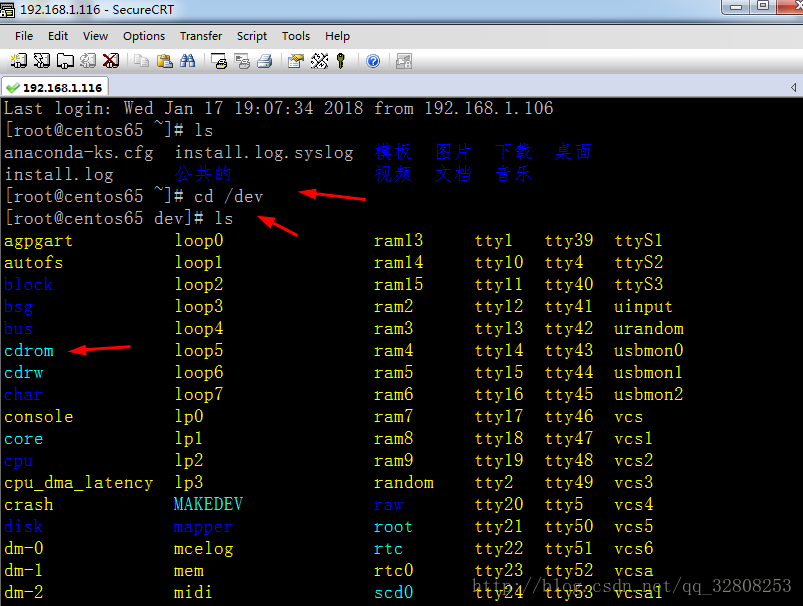Open the Keymap Editor icon
Image resolution: width=803 pixels, height=606 pixels.
pyautogui.click(x=320, y=61)
